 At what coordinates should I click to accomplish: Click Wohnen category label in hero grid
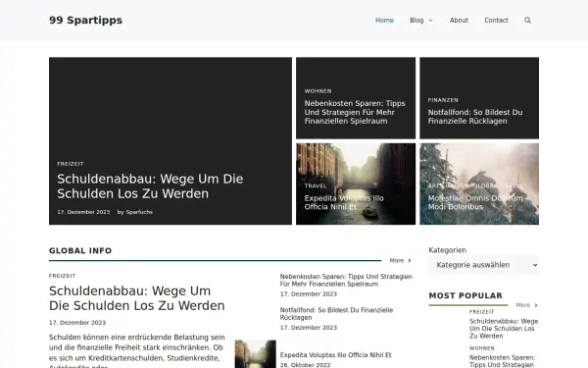(x=318, y=91)
